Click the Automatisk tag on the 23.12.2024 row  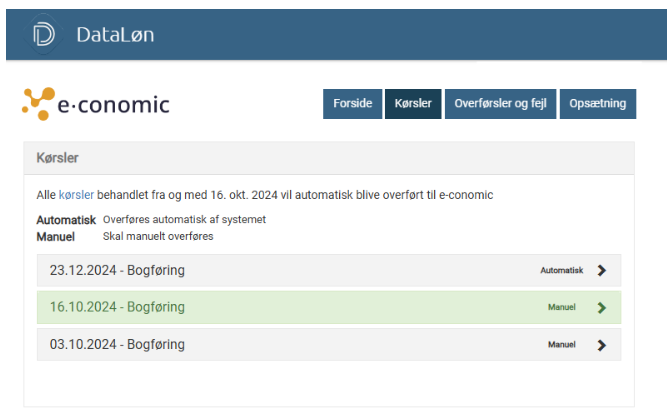point(561,270)
